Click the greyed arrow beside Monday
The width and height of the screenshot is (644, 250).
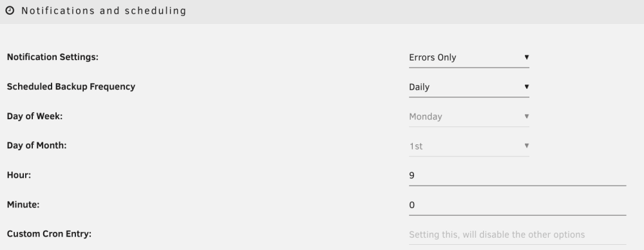[526, 117]
